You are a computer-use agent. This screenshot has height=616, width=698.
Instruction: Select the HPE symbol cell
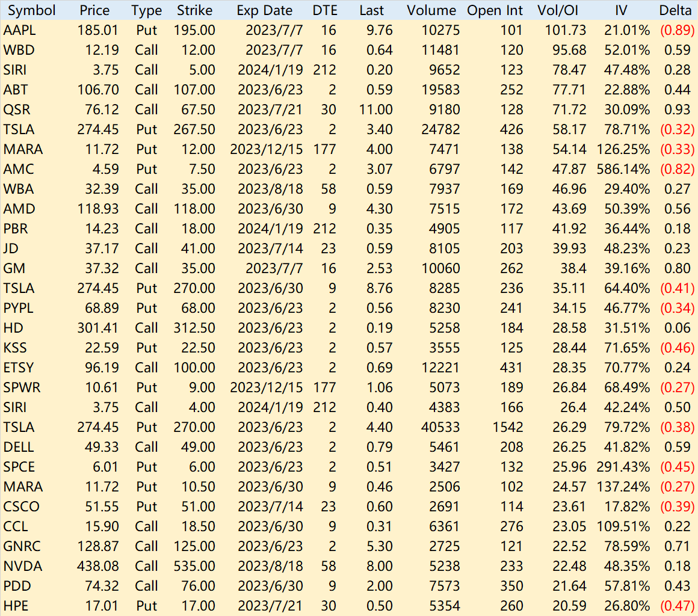click(x=16, y=606)
